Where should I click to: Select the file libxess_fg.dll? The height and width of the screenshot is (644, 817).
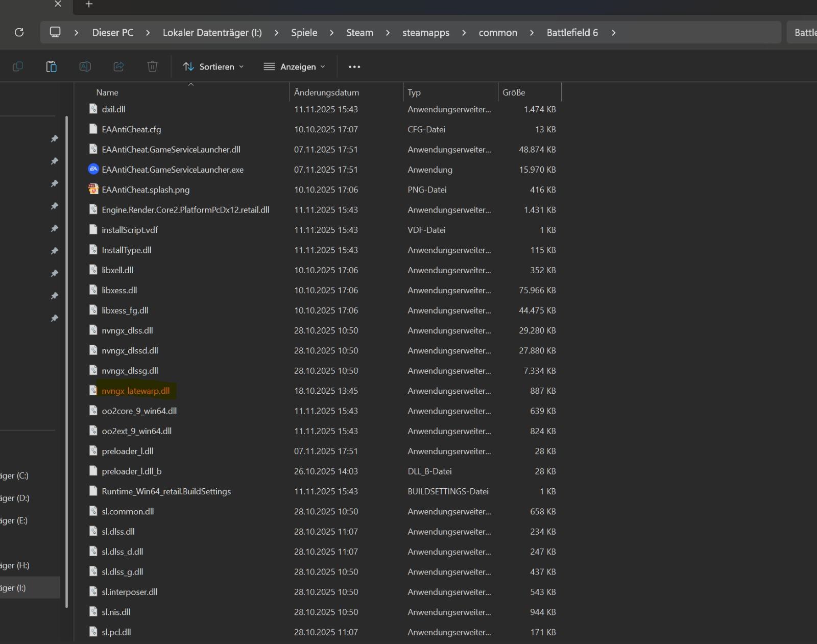(x=125, y=310)
